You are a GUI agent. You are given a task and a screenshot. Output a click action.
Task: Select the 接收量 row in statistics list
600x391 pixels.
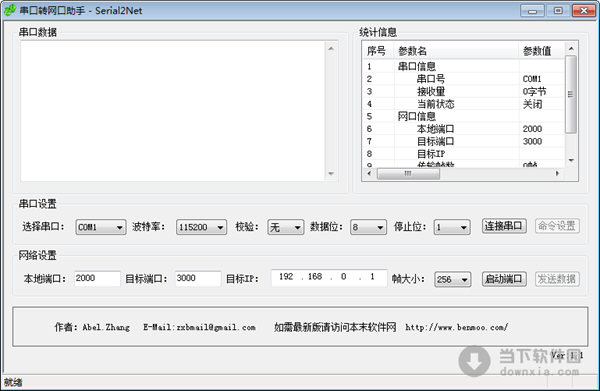463,91
